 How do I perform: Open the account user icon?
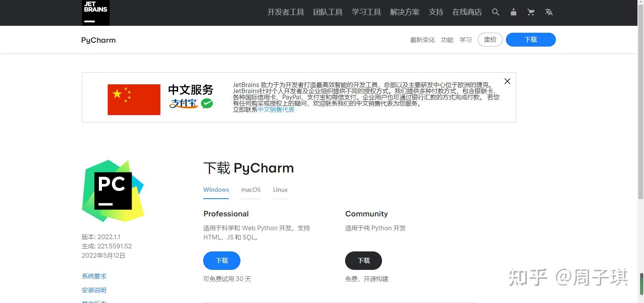[513, 12]
